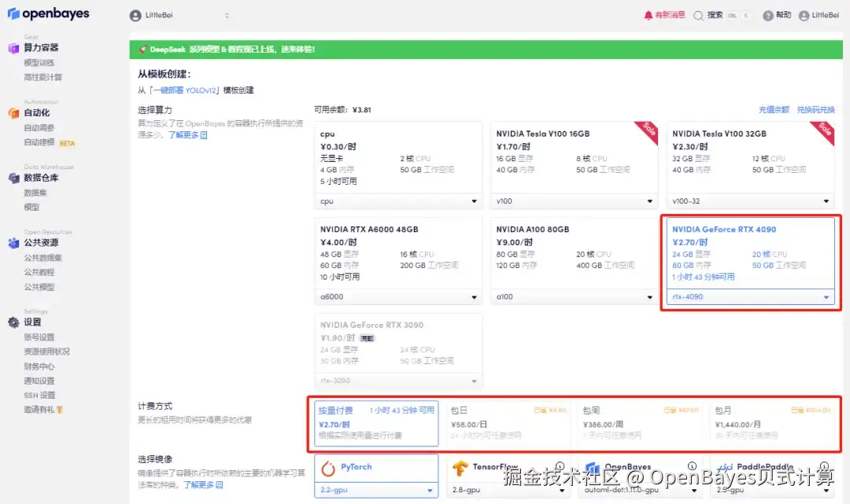Viewport: 850px width, 504px height.
Task: Go to 模型训练 in sidebar
Action: pos(39,63)
